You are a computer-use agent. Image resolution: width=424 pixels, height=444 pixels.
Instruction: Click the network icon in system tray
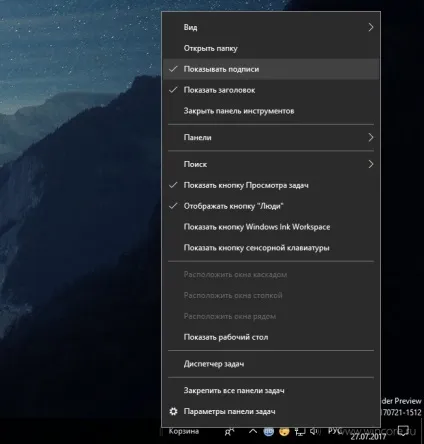(x=300, y=432)
